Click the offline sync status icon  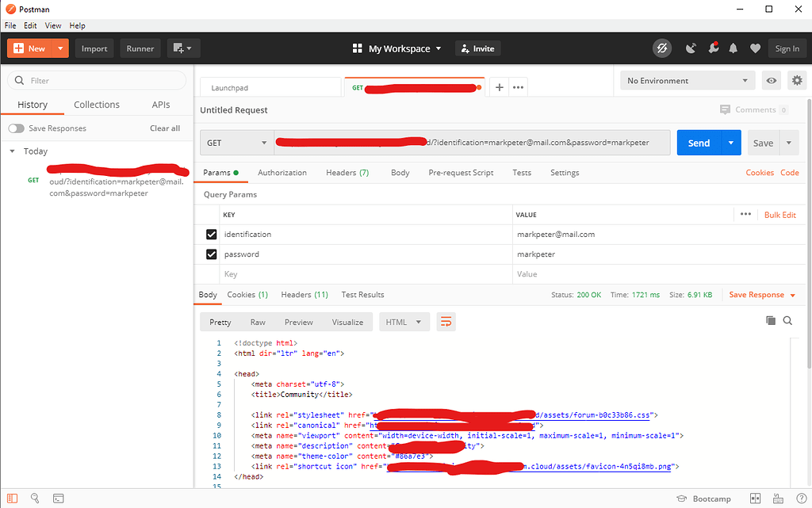coord(662,48)
